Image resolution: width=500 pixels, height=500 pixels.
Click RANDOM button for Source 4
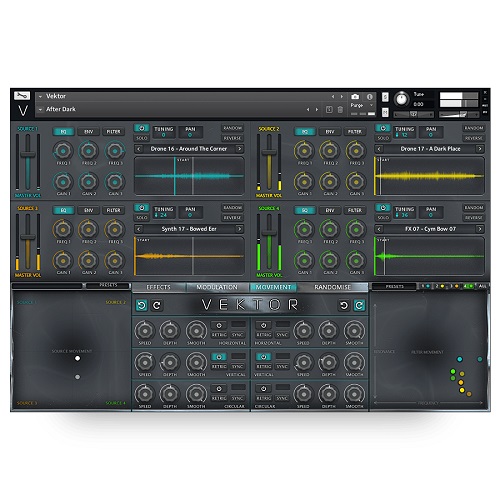[x=474, y=208]
